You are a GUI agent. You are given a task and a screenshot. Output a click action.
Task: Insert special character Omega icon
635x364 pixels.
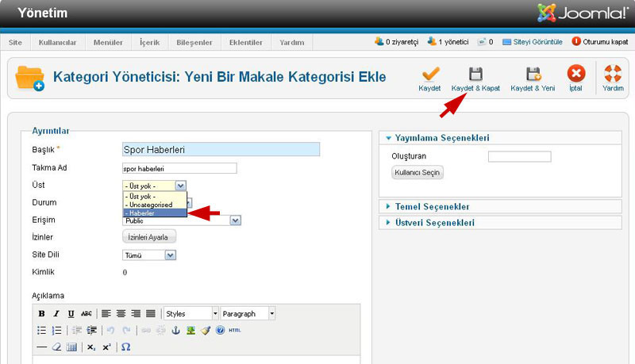126,347
